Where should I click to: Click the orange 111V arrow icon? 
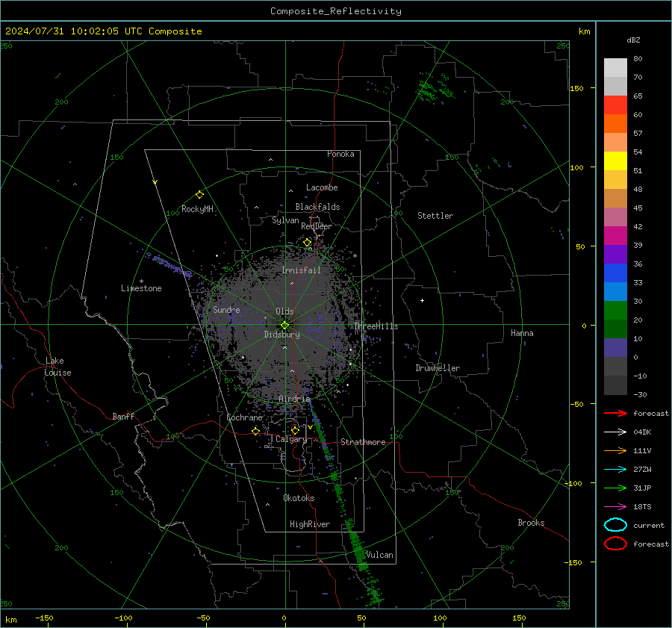pos(615,450)
